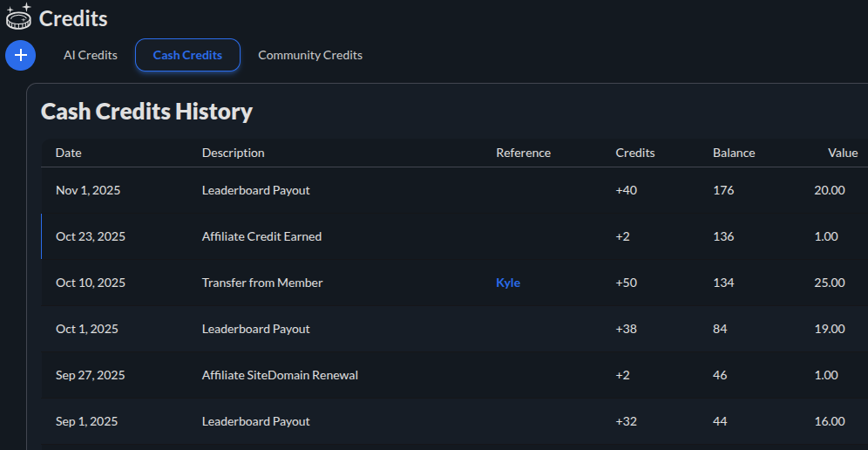The image size is (868, 450).
Task: Click the Credits column header
Action: click(x=634, y=153)
